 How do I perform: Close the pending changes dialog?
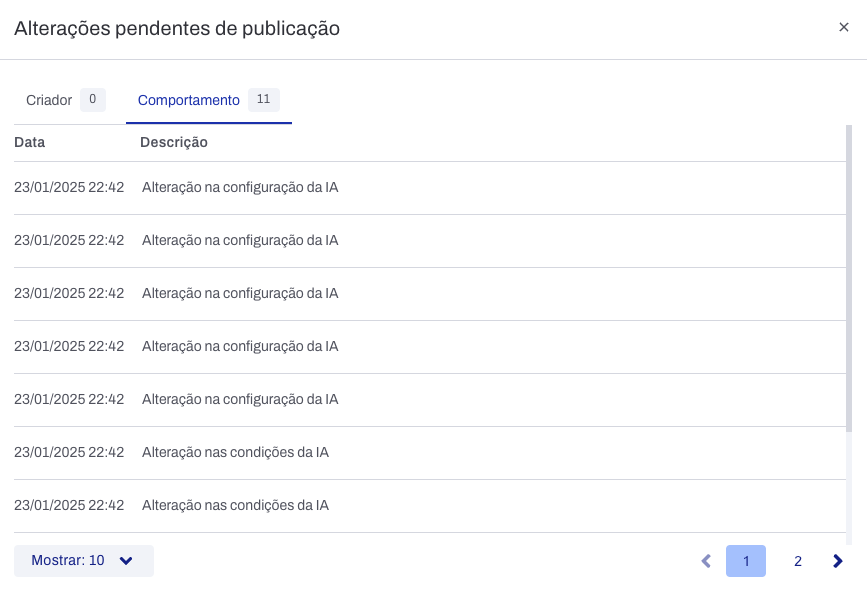(x=843, y=28)
